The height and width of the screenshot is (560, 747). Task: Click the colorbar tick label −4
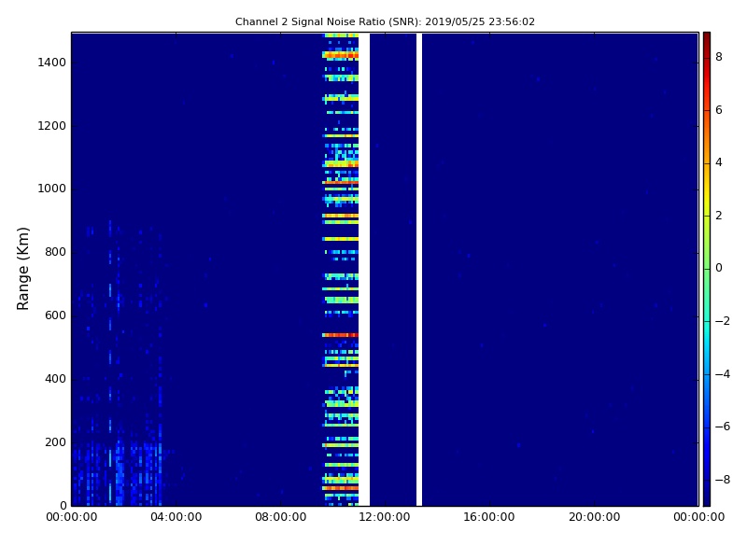(x=722, y=374)
